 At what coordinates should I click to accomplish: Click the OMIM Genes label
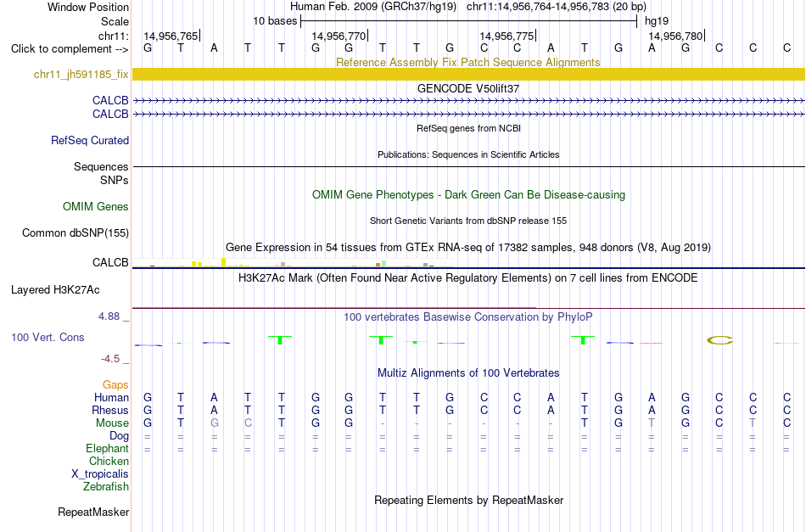pos(96,207)
